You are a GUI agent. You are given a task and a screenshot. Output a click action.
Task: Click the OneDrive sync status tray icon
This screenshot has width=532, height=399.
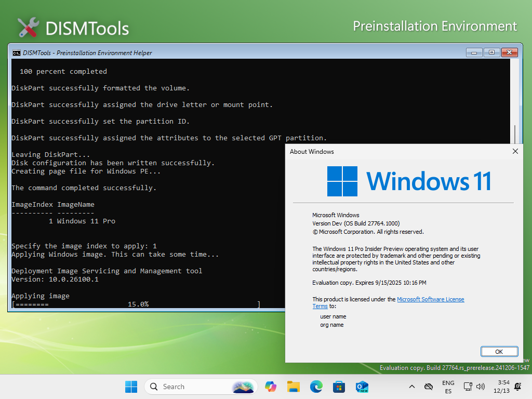coord(429,387)
